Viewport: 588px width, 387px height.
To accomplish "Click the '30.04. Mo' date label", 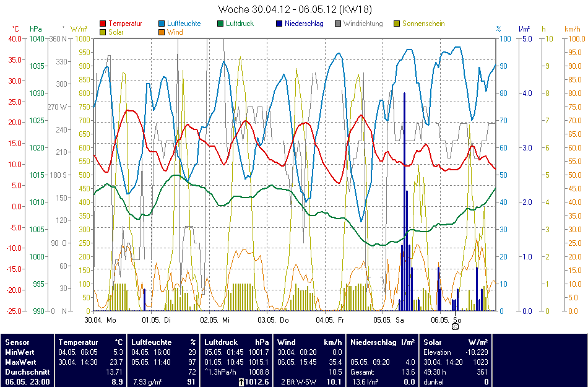I will click(100, 320).
